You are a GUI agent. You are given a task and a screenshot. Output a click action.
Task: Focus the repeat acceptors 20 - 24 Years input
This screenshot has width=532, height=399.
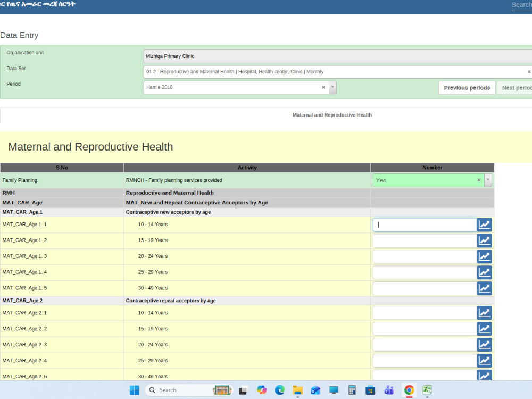click(x=425, y=345)
